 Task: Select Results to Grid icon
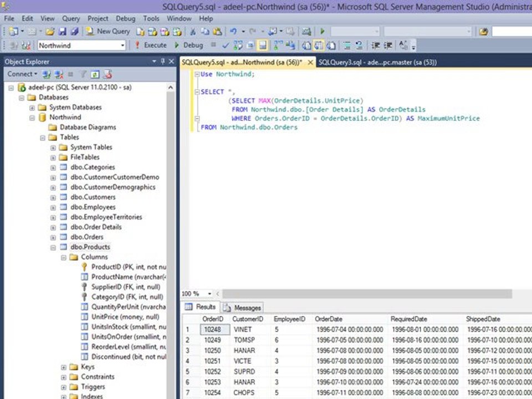[319, 45]
